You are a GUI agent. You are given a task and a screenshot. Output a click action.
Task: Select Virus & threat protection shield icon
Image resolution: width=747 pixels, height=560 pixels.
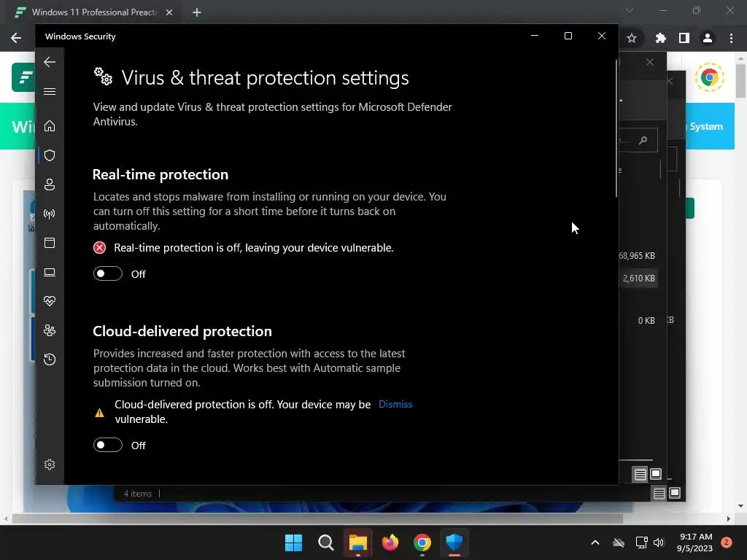coord(50,155)
